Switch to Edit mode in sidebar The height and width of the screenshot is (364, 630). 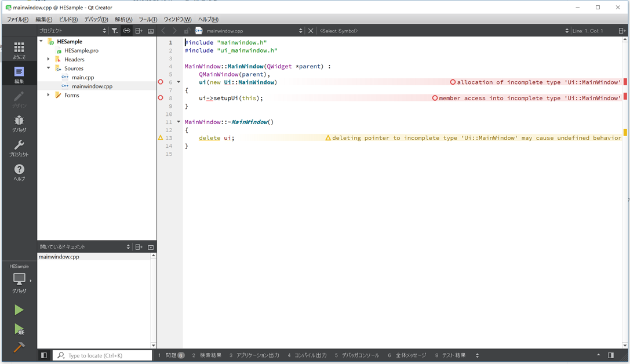click(x=19, y=75)
